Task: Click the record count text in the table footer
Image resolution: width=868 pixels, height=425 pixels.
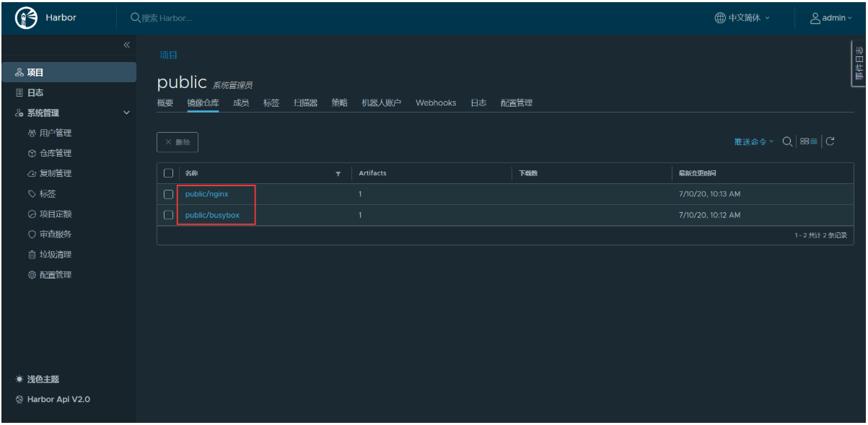Action: (x=820, y=235)
